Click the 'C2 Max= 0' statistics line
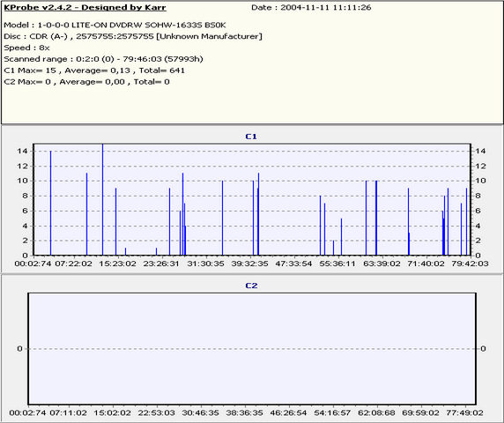 point(86,82)
